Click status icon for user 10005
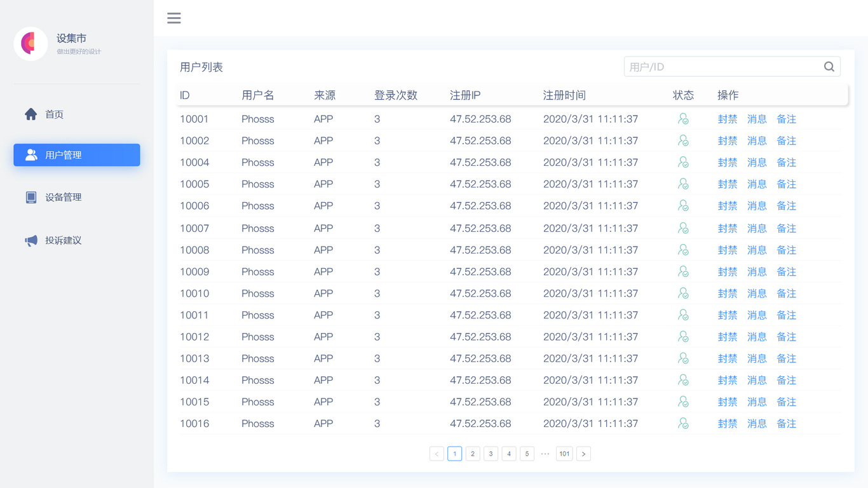Image resolution: width=868 pixels, height=488 pixels. 683,184
